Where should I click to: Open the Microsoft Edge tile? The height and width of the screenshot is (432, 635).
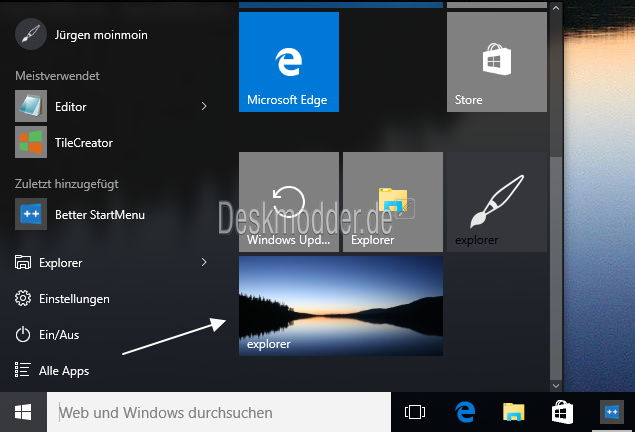(289, 62)
